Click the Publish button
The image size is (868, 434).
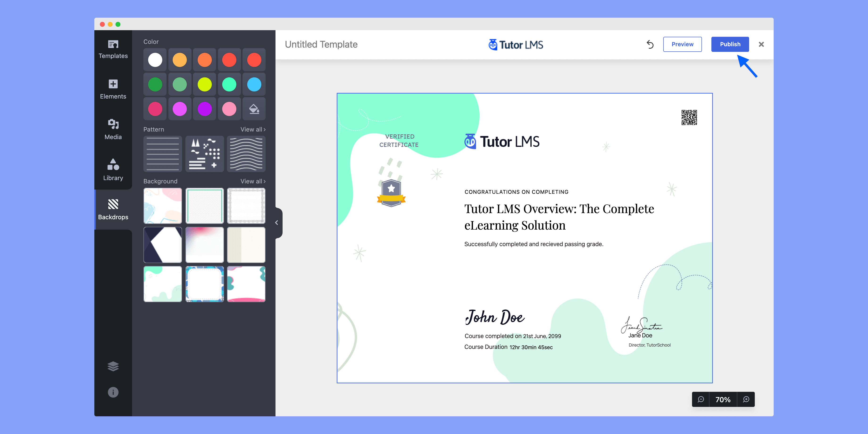pos(730,44)
